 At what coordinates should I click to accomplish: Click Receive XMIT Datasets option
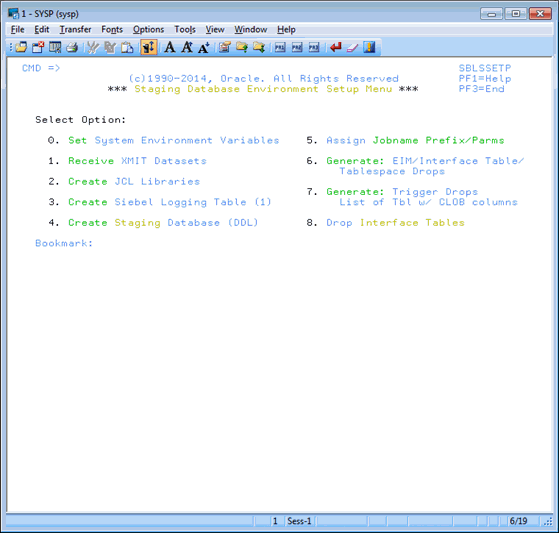(x=137, y=161)
